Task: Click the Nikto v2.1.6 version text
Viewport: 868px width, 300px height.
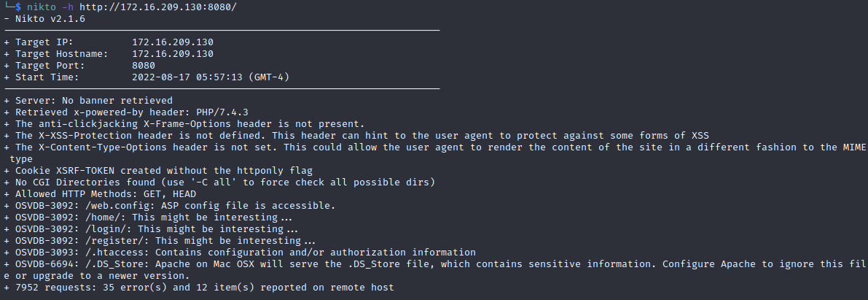Action: pyautogui.click(x=45, y=18)
